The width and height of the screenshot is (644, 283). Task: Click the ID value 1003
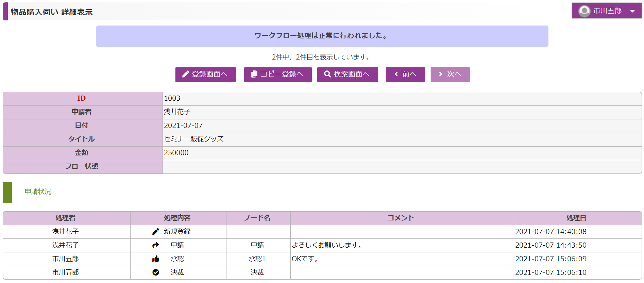(172, 98)
